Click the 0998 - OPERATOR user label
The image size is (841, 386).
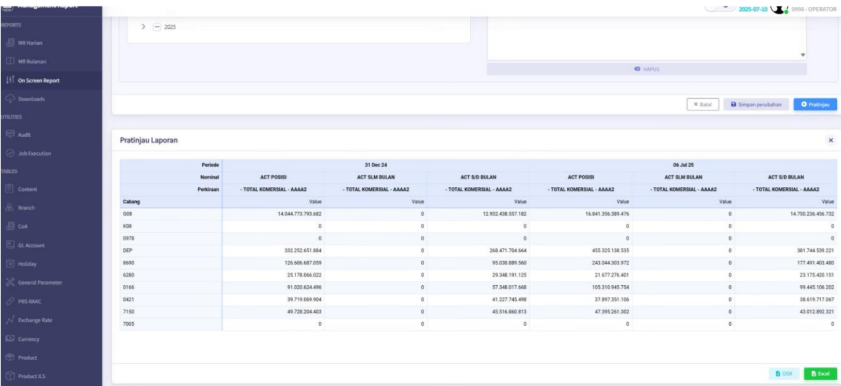tap(814, 10)
